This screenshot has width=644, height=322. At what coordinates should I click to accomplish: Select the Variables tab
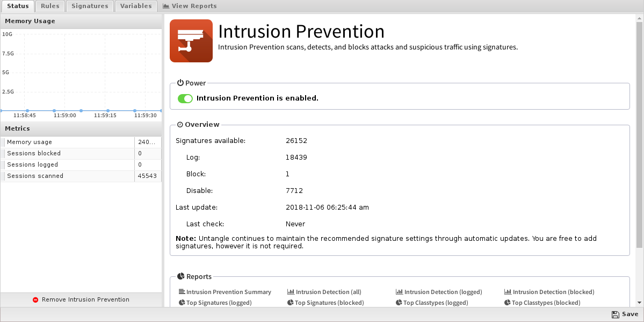click(x=136, y=6)
